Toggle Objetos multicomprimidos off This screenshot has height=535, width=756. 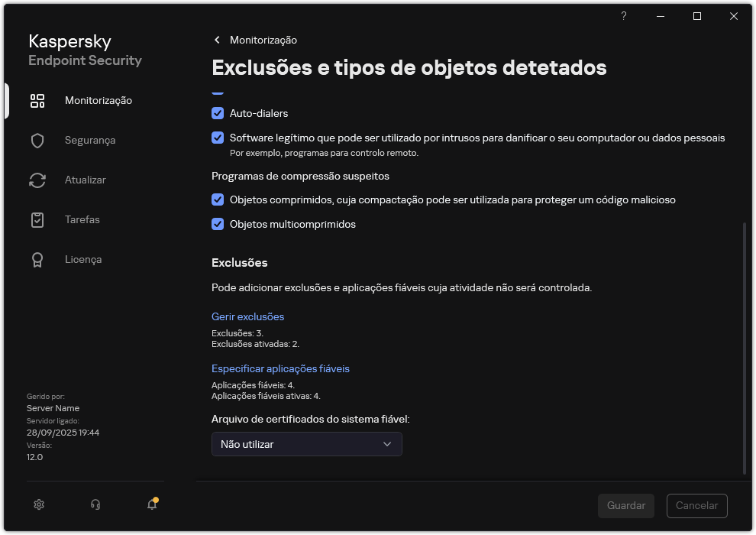point(218,224)
